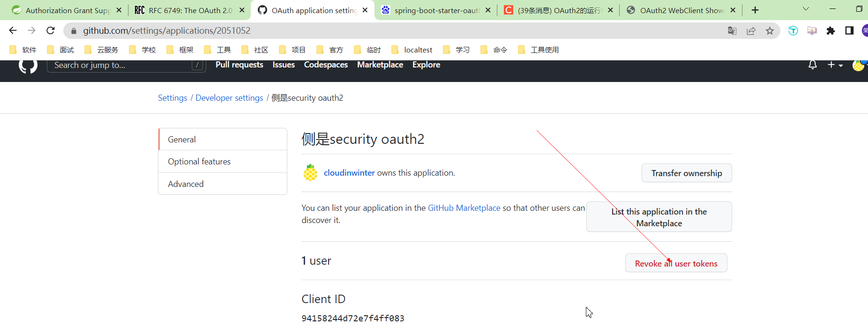
Task: Open the 学校 bookmark folder
Action: click(x=142, y=50)
